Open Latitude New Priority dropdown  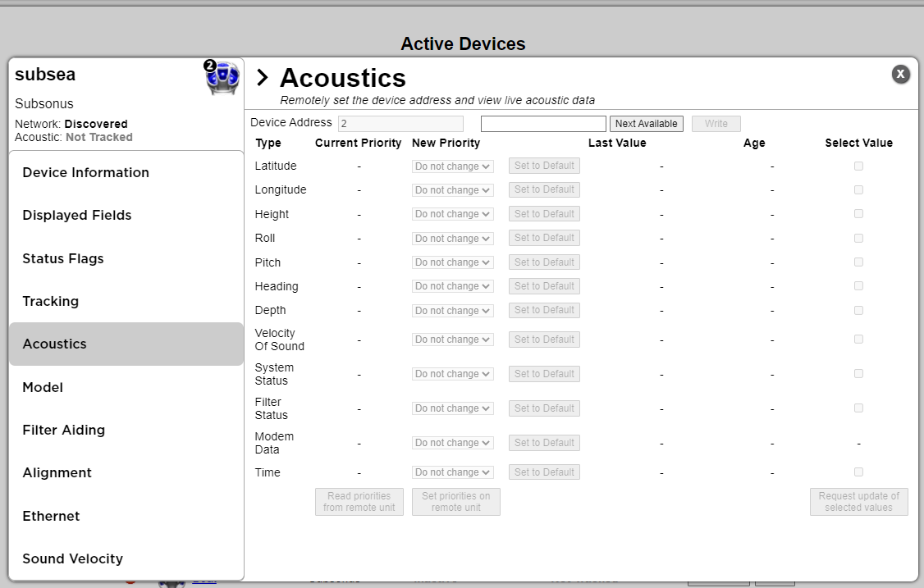(x=453, y=166)
